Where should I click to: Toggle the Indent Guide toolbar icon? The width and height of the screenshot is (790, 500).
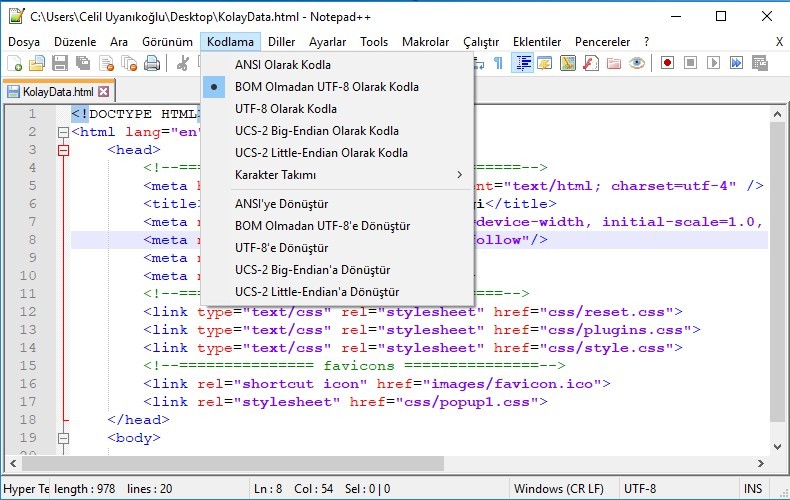pyautogui.click(x=523, y=64)
